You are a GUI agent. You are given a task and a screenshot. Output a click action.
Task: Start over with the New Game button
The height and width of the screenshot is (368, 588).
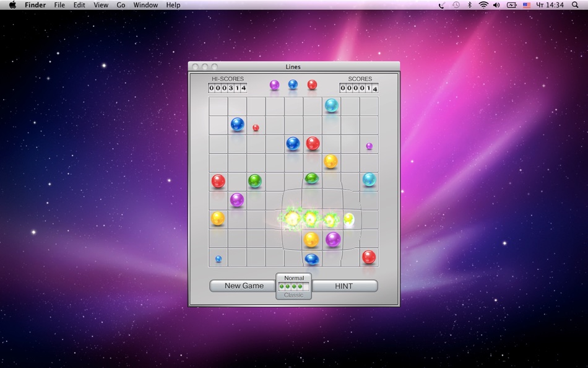point(244,286)
